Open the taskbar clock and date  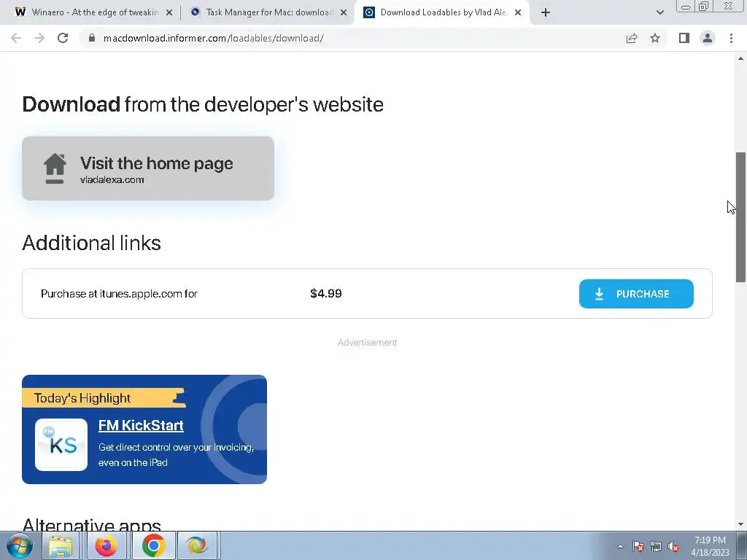(x=710, y=546)
